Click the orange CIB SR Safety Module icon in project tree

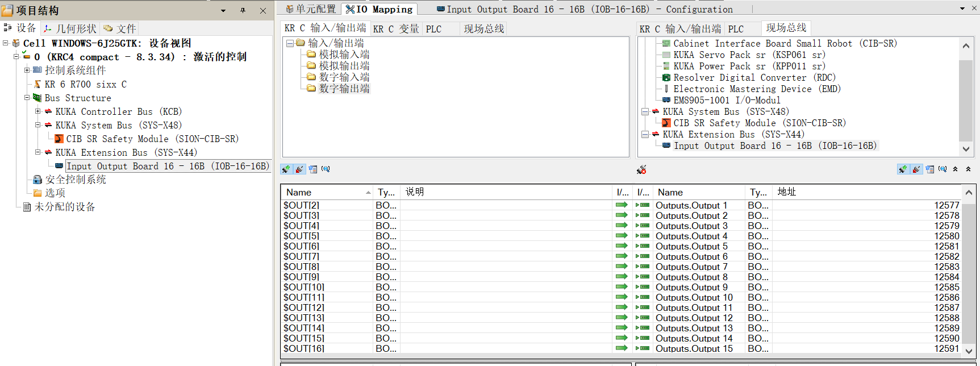(x=59, y=139)
